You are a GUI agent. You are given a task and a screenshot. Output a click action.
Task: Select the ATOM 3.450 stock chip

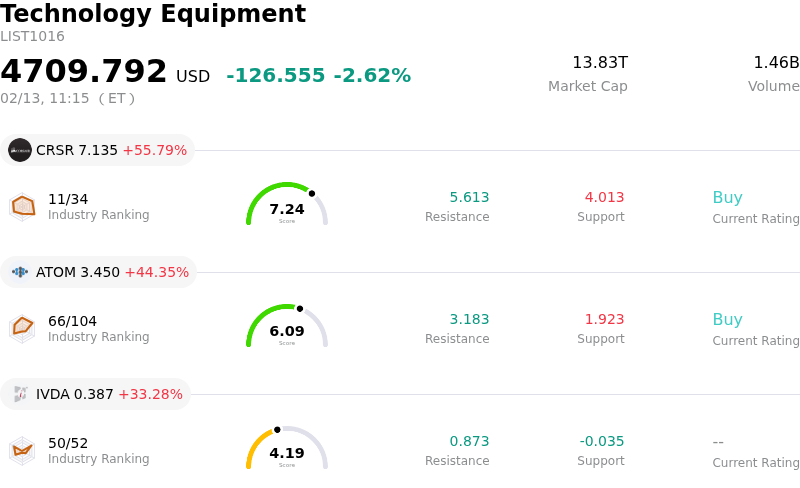point(99,272)
